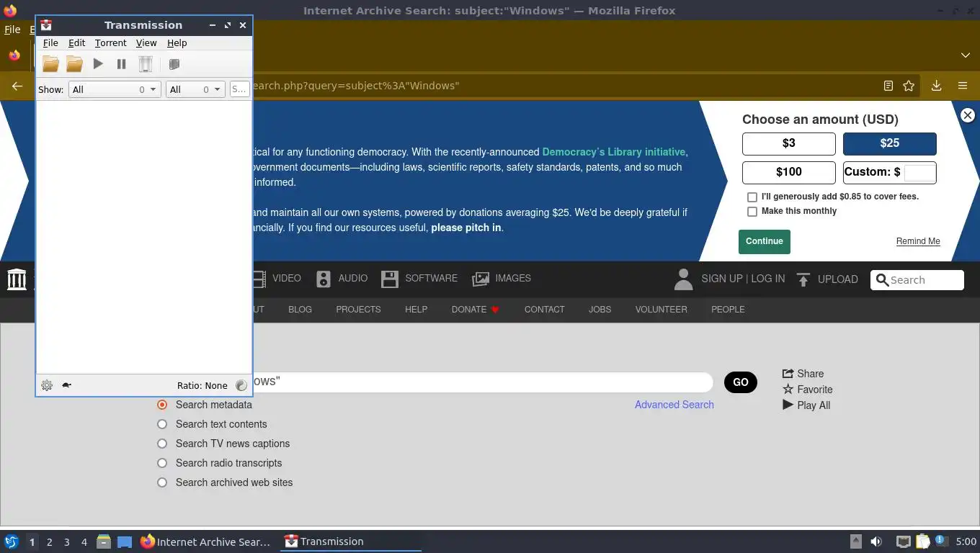Open Transmission options gear in status bar
980x553 pixels.
coord(47,385)
